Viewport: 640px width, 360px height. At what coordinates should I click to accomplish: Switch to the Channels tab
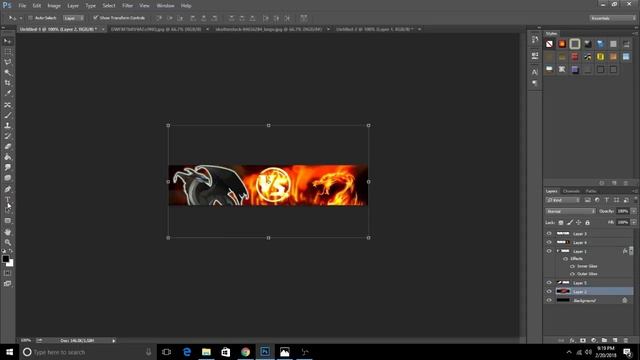pos(571,191)
